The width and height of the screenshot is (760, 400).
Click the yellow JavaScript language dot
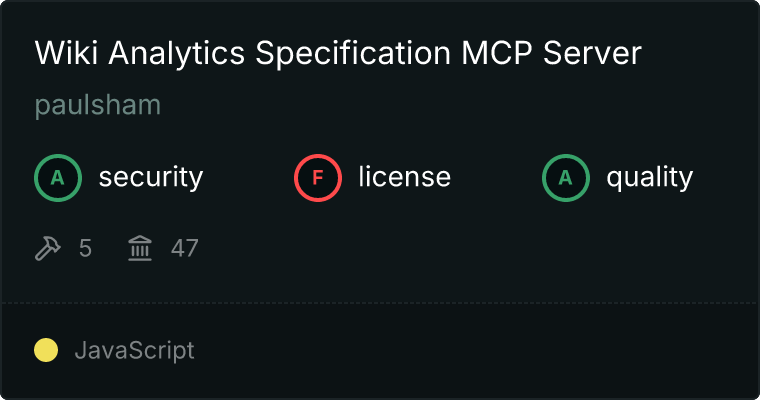pos(46,350)
